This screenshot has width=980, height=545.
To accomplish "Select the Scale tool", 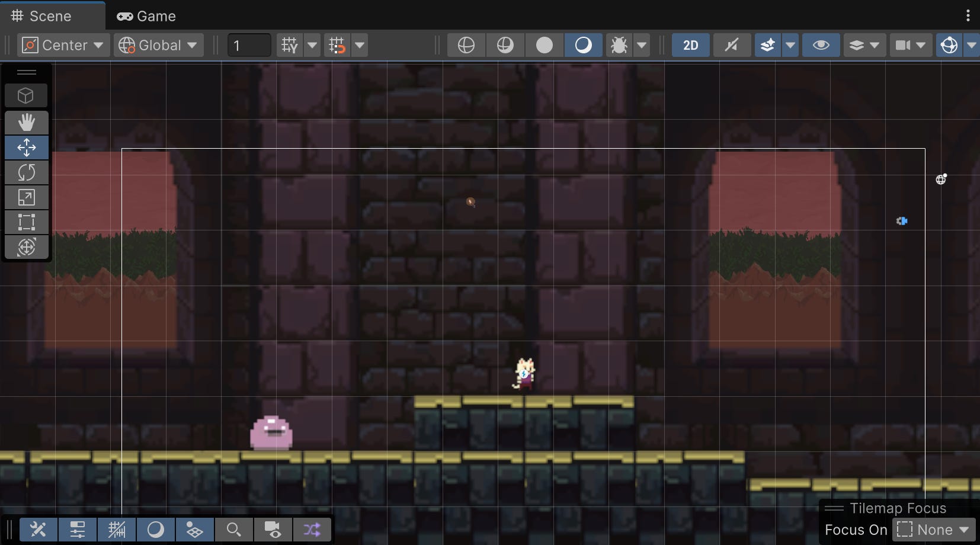I will 27,197.
